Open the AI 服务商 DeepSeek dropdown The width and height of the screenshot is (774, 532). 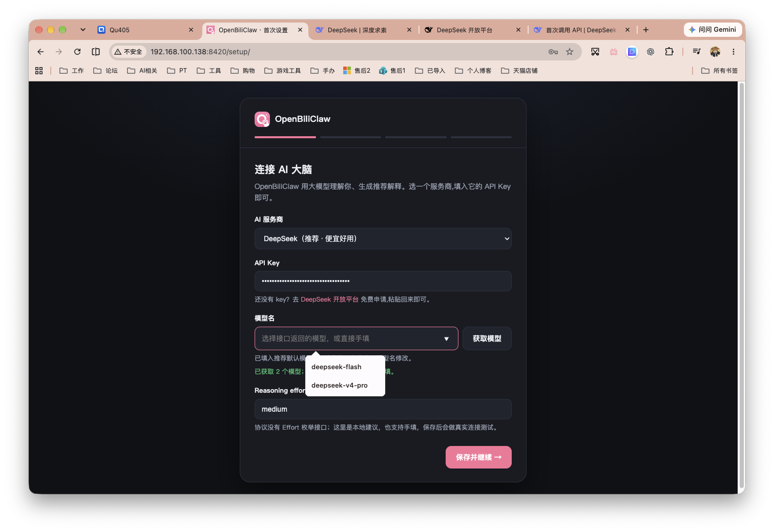pos(383,239)
